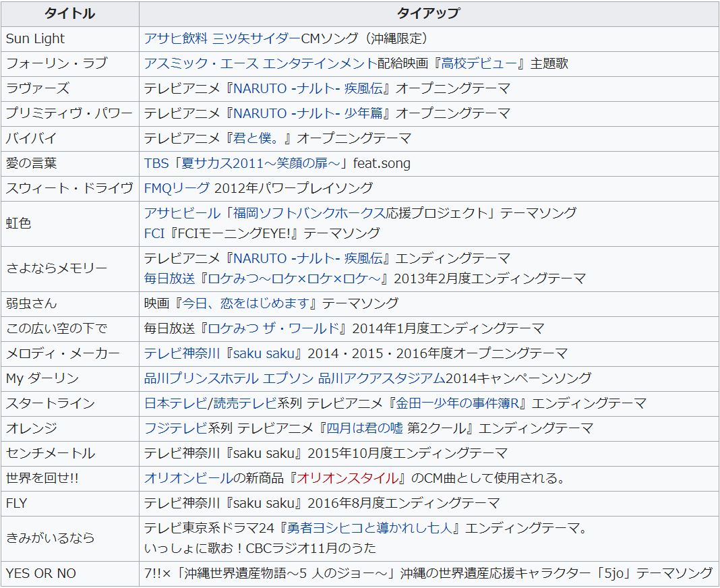
Task: Open the 読売テレビ link
Action: click(245, 403)
